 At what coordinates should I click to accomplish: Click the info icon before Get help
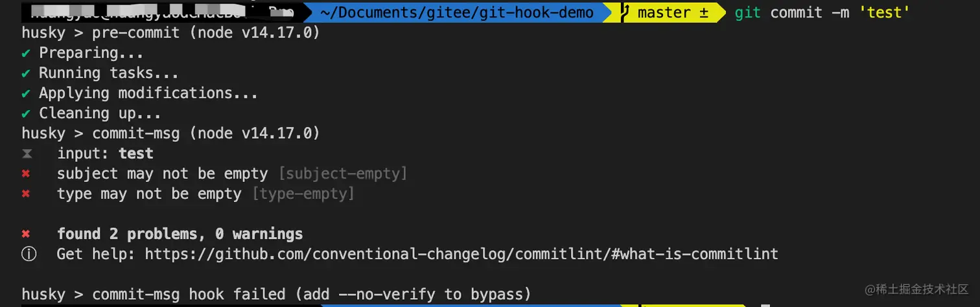coord(29,254)
